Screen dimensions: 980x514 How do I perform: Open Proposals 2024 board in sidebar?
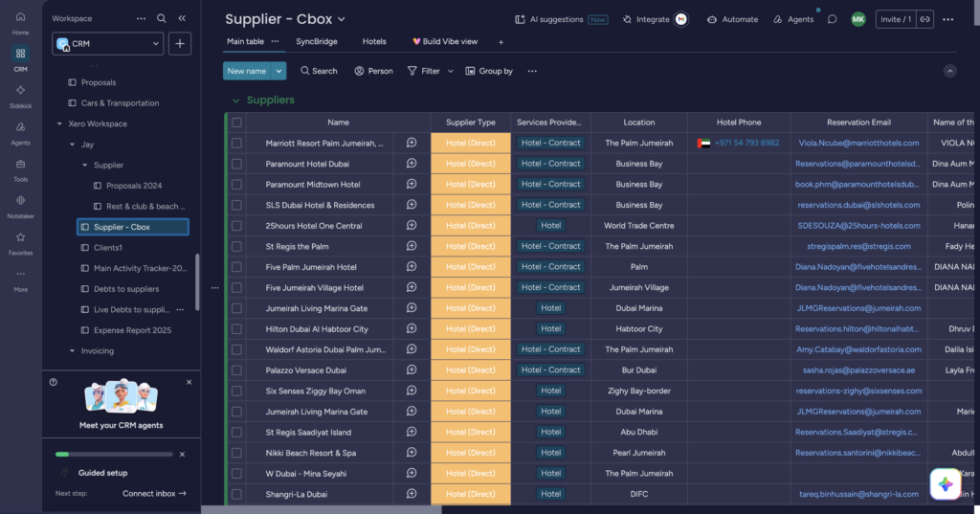point(134,186)
